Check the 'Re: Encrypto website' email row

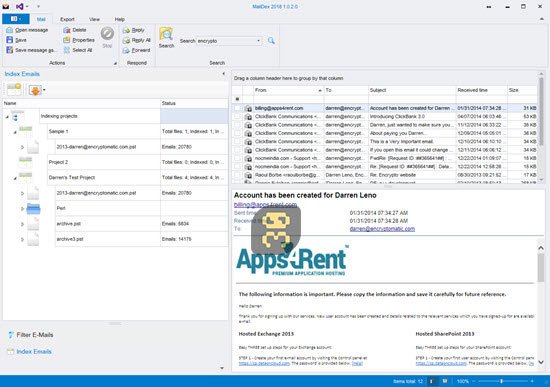[x=237, y=175]
